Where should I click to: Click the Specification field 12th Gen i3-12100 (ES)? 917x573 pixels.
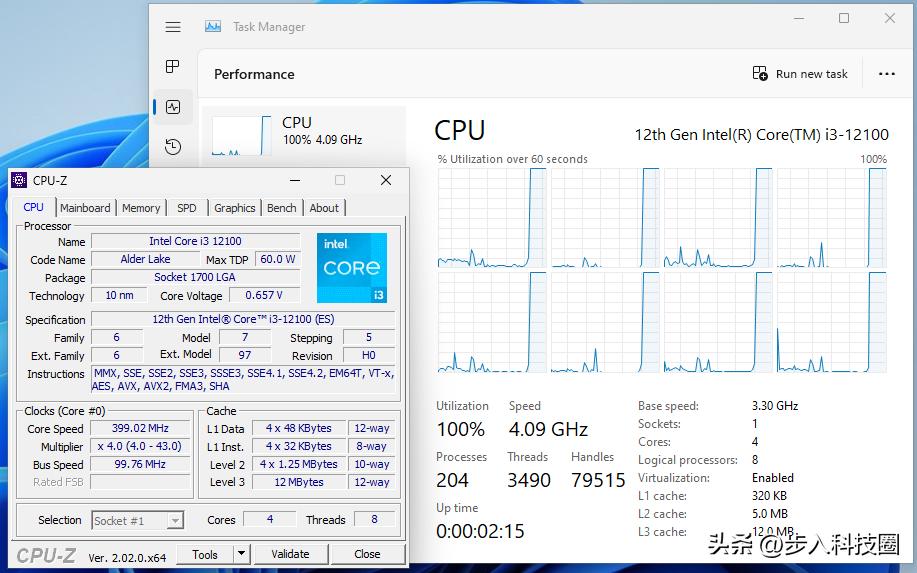(x=243, y=319)
